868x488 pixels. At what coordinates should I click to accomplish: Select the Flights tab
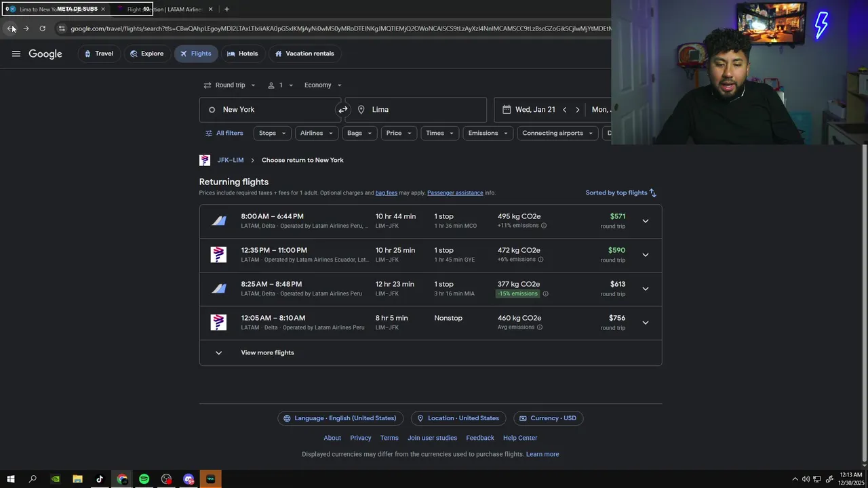(x=195, y=54)
